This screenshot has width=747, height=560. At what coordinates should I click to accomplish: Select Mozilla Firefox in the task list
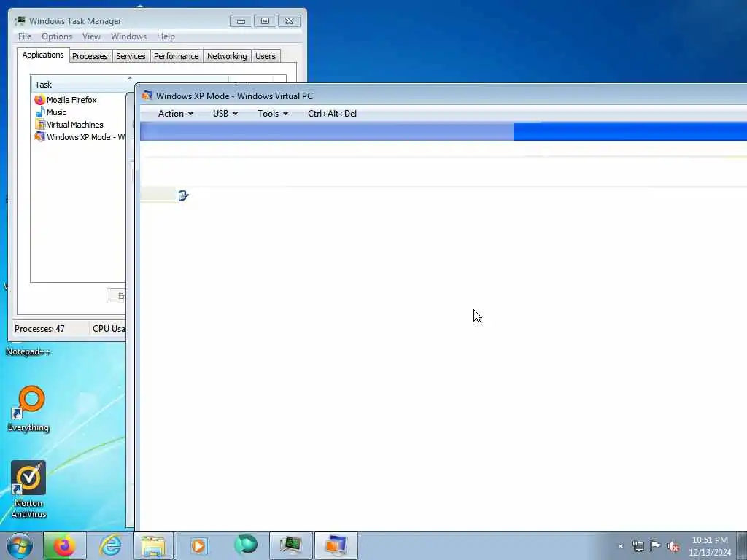coord(79,99)
